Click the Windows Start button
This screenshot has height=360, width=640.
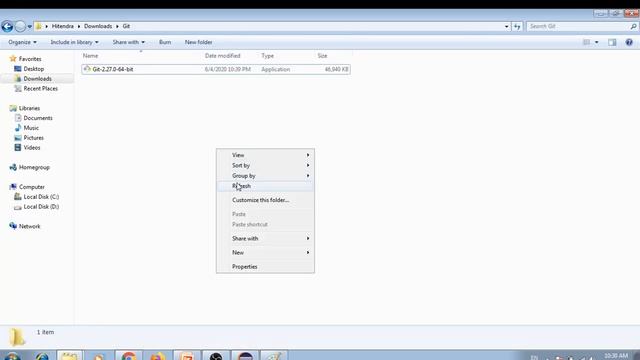click(x=12, y=356)
